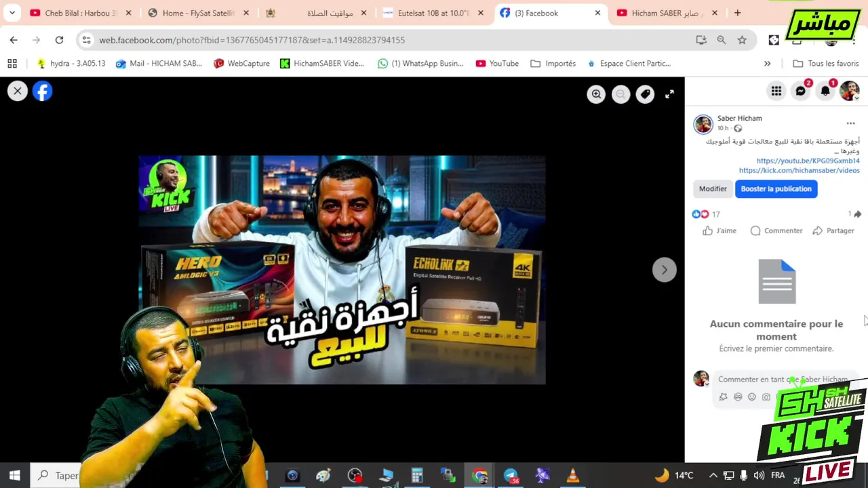Image resolution: width=868 pixels, height=488 pixels.
Task: View the 1 share count
Action: (x=854, y=214)
